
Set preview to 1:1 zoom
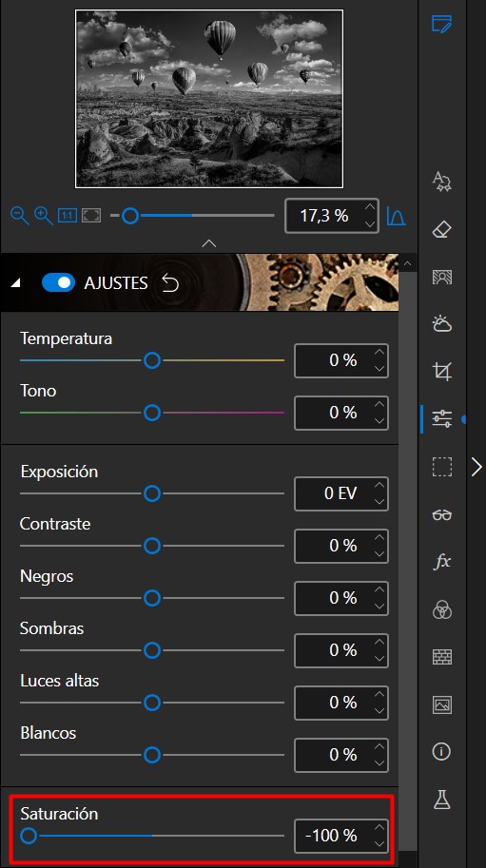tap(68, 216)
